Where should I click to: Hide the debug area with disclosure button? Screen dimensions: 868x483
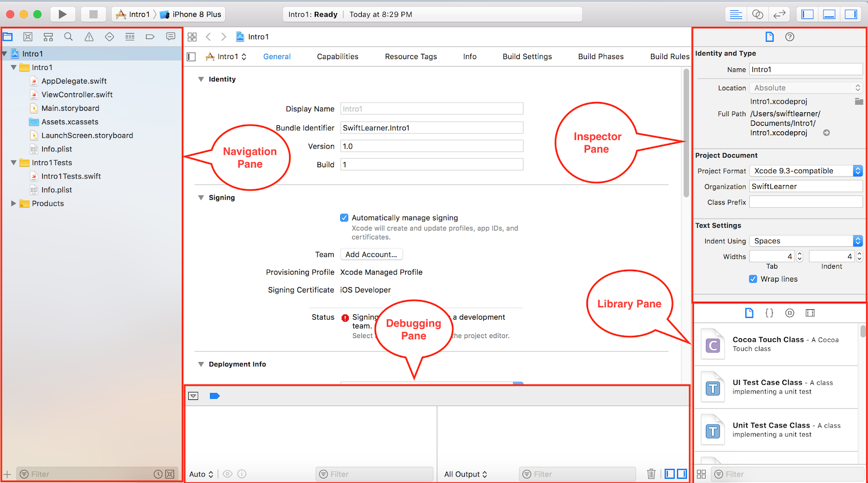tap(193, 396)
